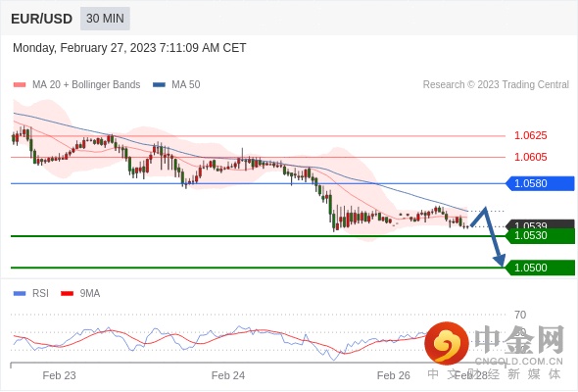Click the MA 50 blue legend swatch
Image resolution: width=578 pixels, height=392 pixels.
159,85
